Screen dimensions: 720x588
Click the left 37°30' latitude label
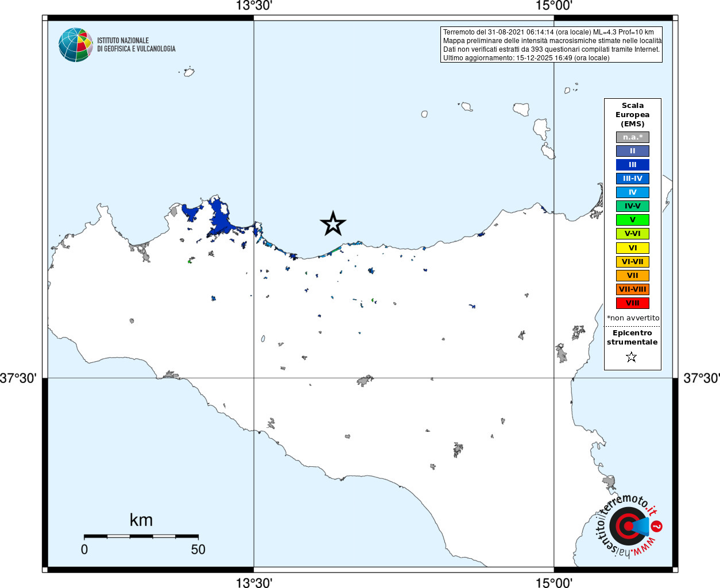coord(18,378)
